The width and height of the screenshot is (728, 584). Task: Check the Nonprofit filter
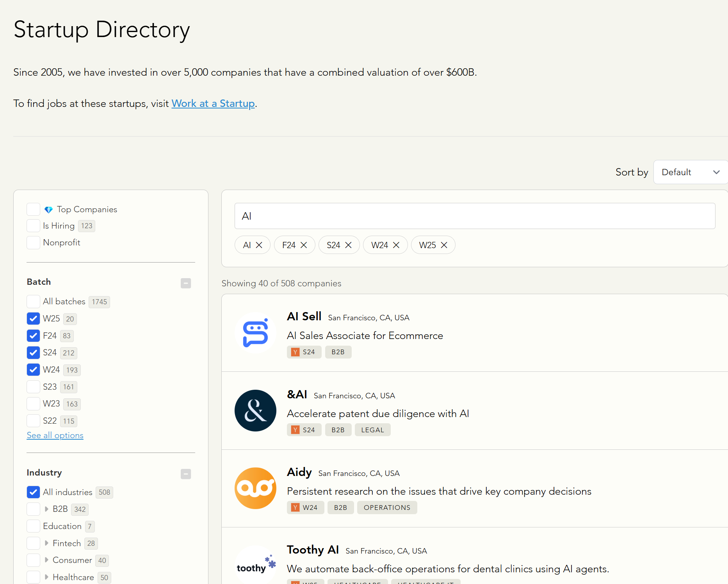33,242
